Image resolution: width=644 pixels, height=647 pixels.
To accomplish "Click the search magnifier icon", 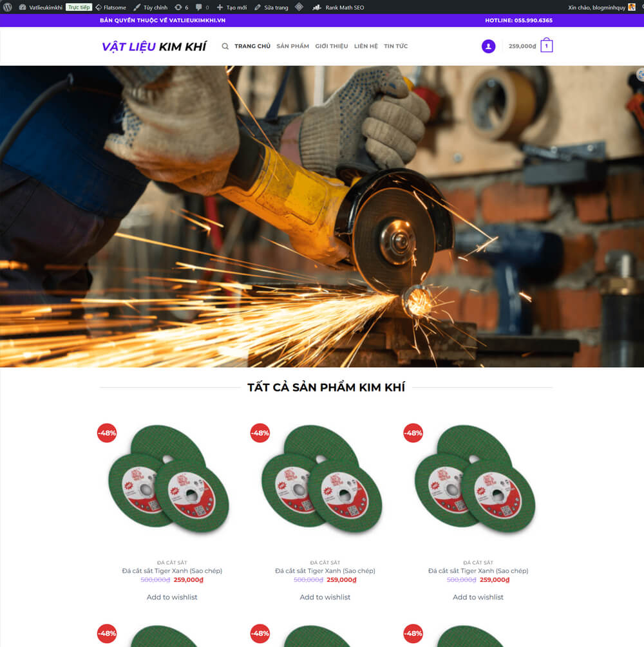I will click(x=225, y=46).
